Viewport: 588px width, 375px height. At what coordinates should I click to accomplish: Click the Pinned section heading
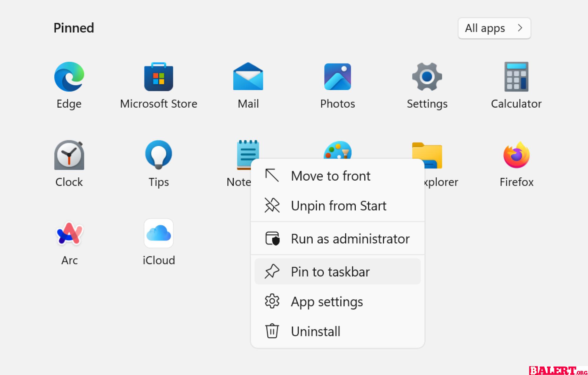[74, 28]
